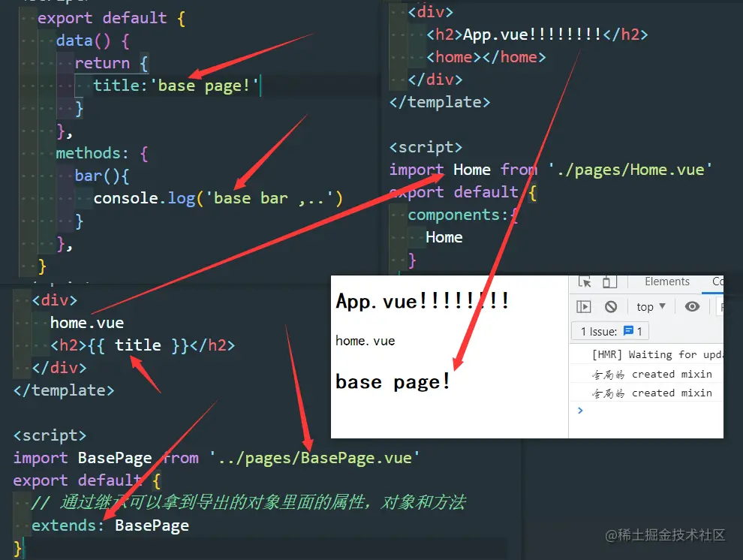Clear the console with the ban icon

click(611, 307)
